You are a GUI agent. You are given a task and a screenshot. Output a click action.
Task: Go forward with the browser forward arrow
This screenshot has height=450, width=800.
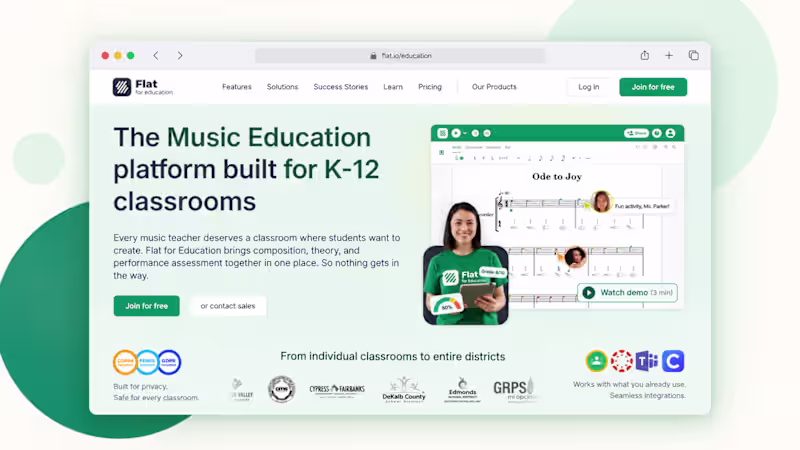tap(180, 56)
